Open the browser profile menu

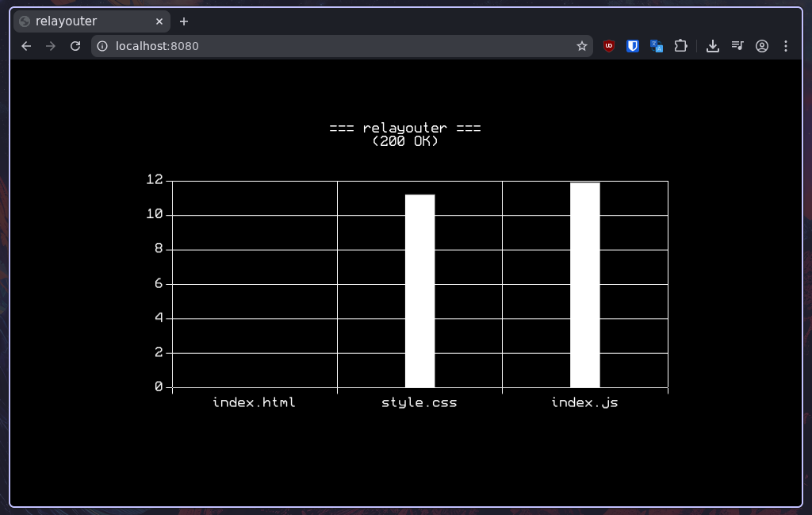pos(762,46)
